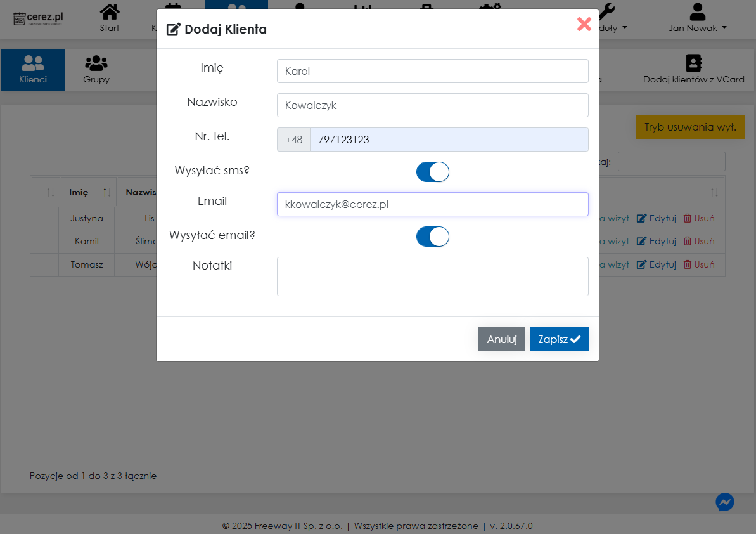This screenshot has height=534, width=756.
Task: Click Usuń trash icon in Tomasz's row
Action: pyautogui.click(x=688, y=264)
